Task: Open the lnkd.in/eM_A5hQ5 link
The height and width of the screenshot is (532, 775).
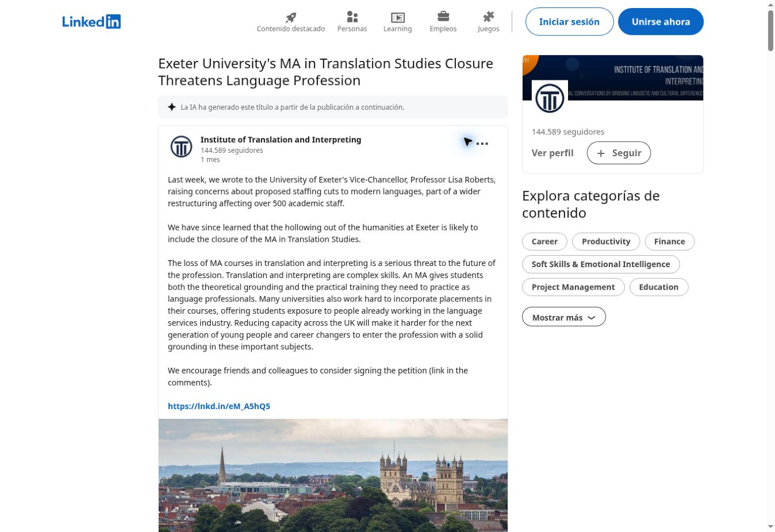Action: pyautogui.click(x=219, y=406)
